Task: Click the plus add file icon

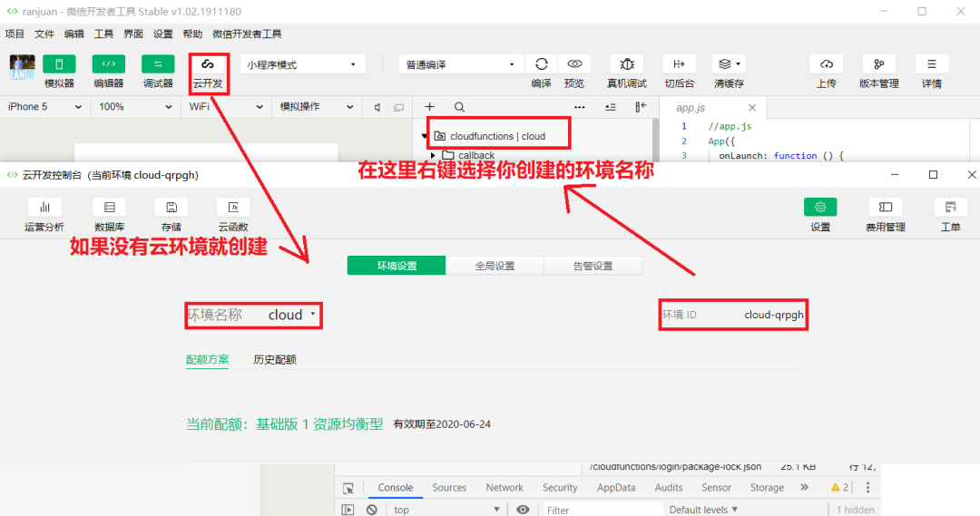Action: (429, 107)
